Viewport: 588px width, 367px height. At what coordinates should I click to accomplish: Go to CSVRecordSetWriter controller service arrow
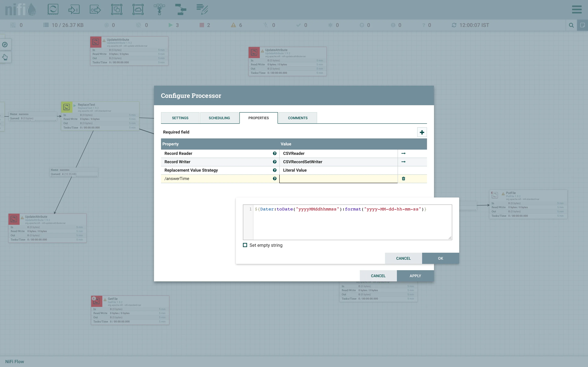click(x=403, y=162)
